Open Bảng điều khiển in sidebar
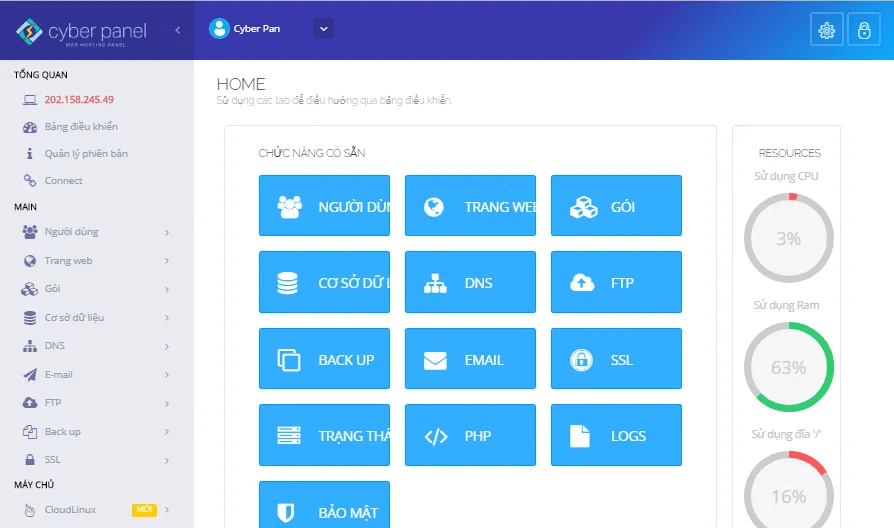 [81, 127]
